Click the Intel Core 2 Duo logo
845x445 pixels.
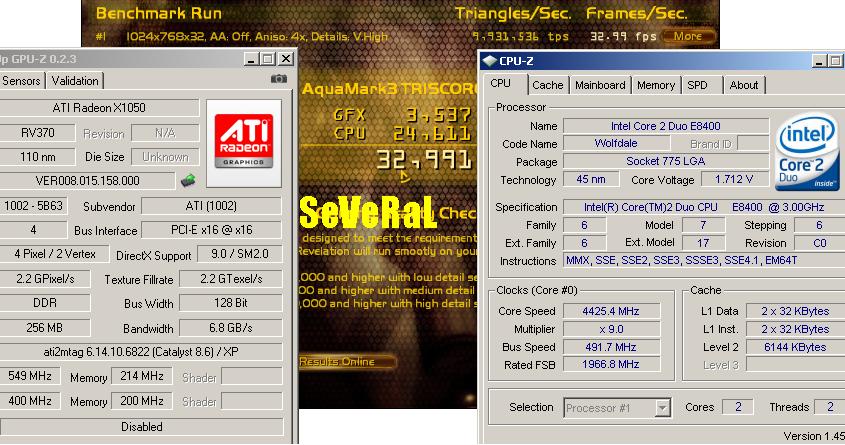pos(807,152)
